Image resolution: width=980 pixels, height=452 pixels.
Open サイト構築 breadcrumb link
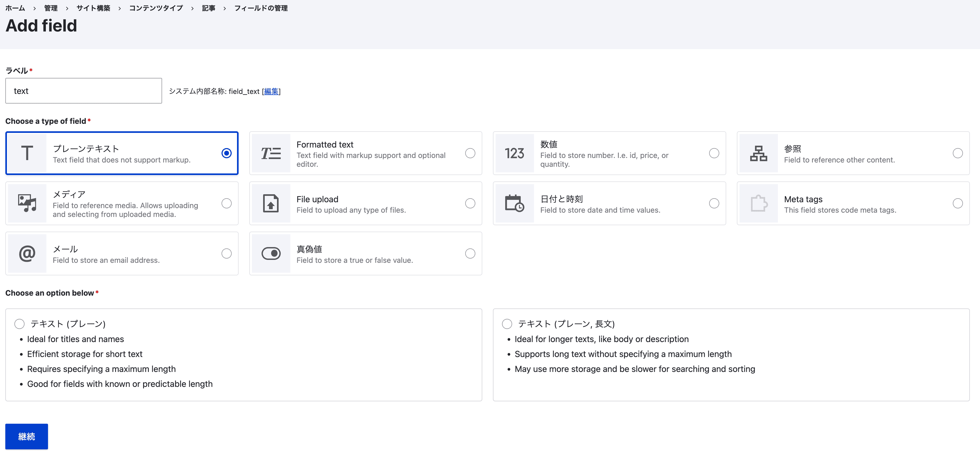click(x=93, y=8)
